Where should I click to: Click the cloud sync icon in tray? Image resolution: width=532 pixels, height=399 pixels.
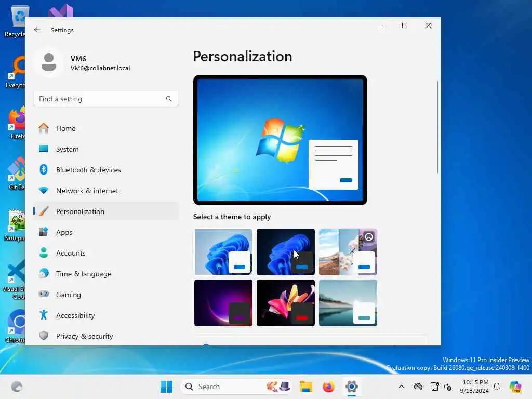point(418,387)
